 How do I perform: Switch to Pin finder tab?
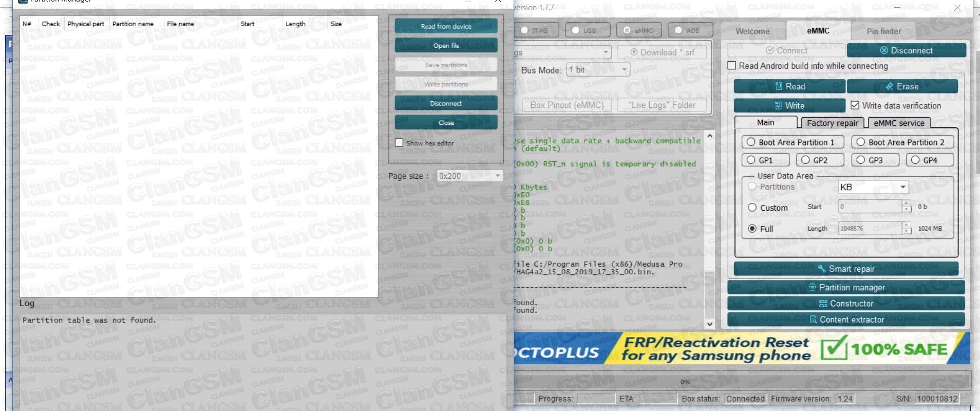[x=884, y=31]
